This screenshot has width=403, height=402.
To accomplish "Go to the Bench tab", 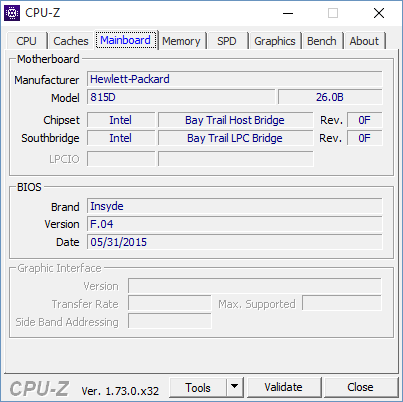I will [x=322, y=41].
